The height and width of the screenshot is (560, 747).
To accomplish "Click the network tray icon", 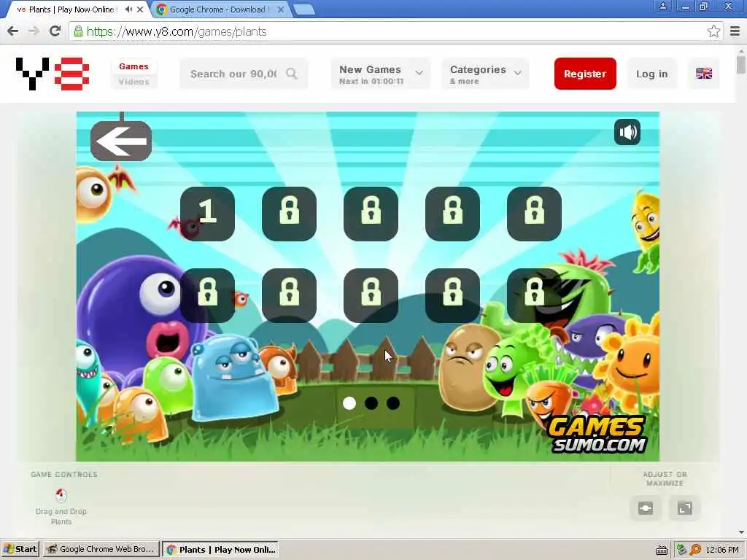I will click(x=682, y=550).
